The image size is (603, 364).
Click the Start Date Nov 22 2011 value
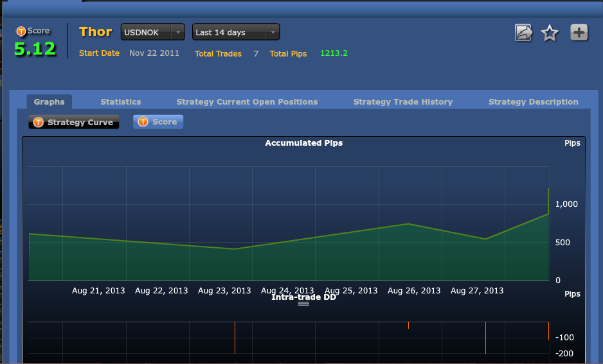(x=154, y=53)
